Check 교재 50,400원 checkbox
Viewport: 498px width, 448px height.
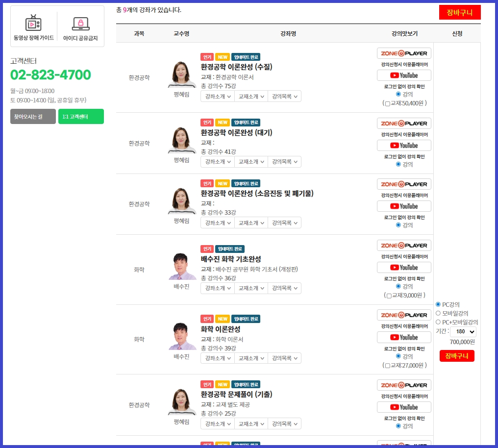click(x=388, y=103)
